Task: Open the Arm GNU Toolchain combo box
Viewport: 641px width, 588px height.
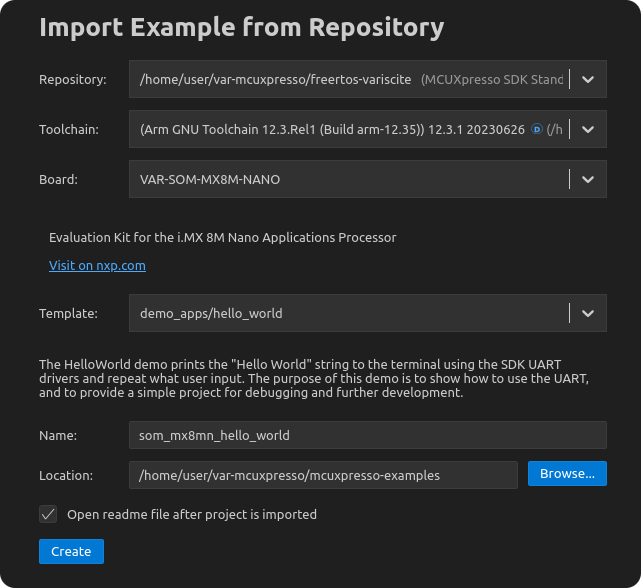Action: pos(330,129)
